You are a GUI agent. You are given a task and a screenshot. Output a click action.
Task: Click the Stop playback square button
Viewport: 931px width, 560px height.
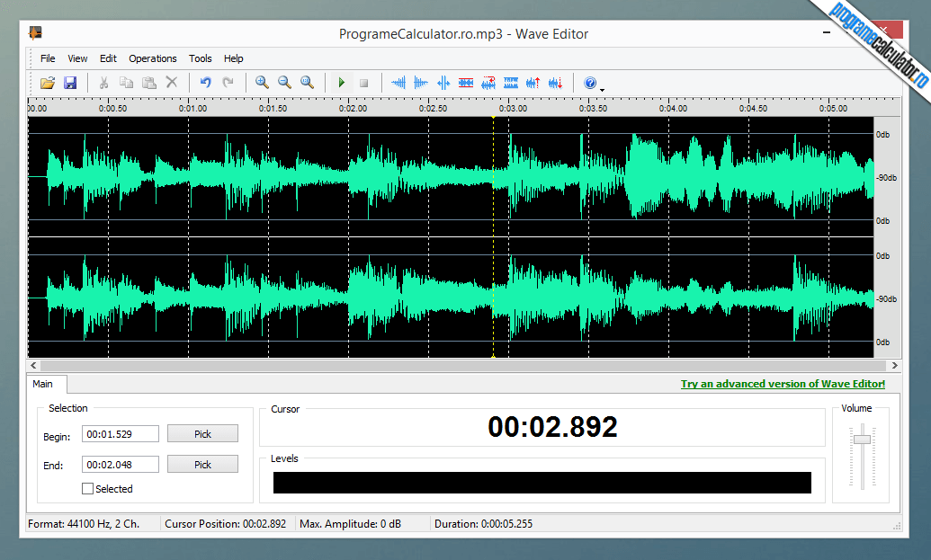point(364,83)
